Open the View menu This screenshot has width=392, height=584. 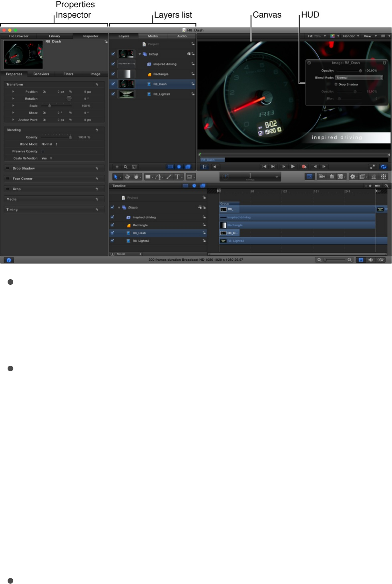tap(370, 36)
